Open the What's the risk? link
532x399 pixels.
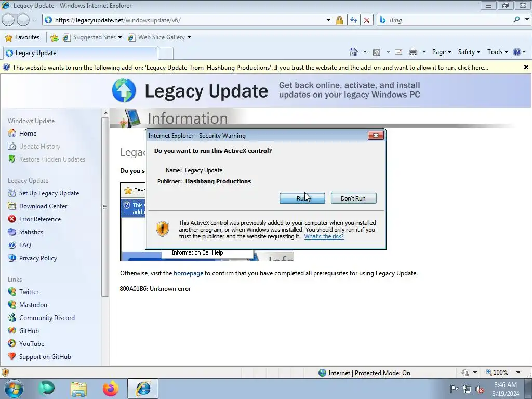point(324,236)
